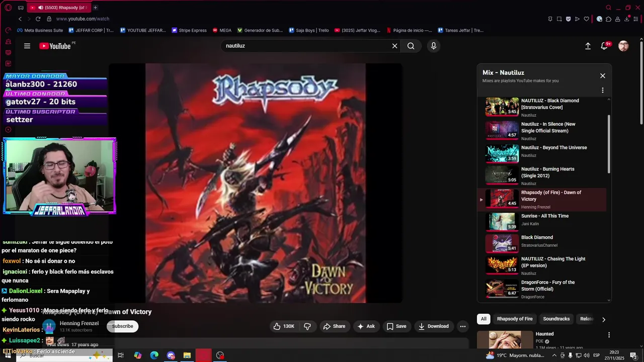644x362 pixels.
Task: Open the browser downloads icon
Action: 627,19
